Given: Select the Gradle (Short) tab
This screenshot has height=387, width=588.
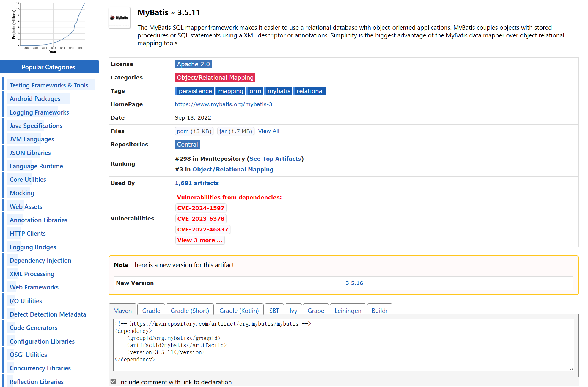Looking at the screenshot, I should 190,311.
